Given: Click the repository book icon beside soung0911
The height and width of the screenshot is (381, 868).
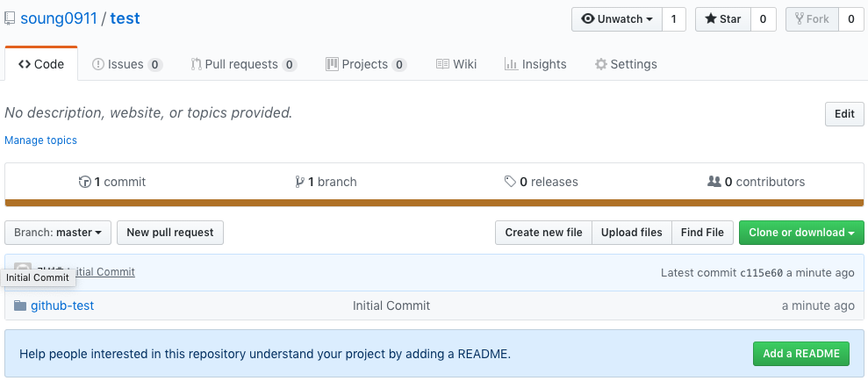Looking at the screenshot, I should [9, 18].
